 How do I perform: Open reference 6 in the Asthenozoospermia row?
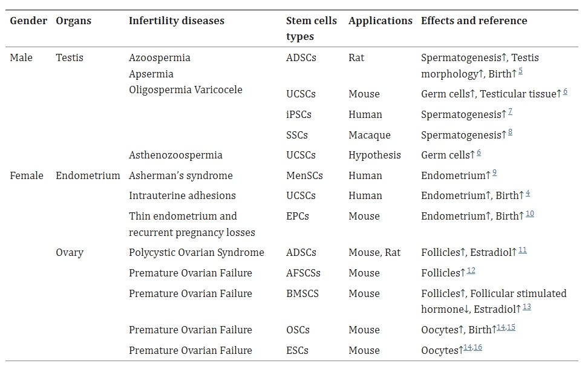click(479, 152)
